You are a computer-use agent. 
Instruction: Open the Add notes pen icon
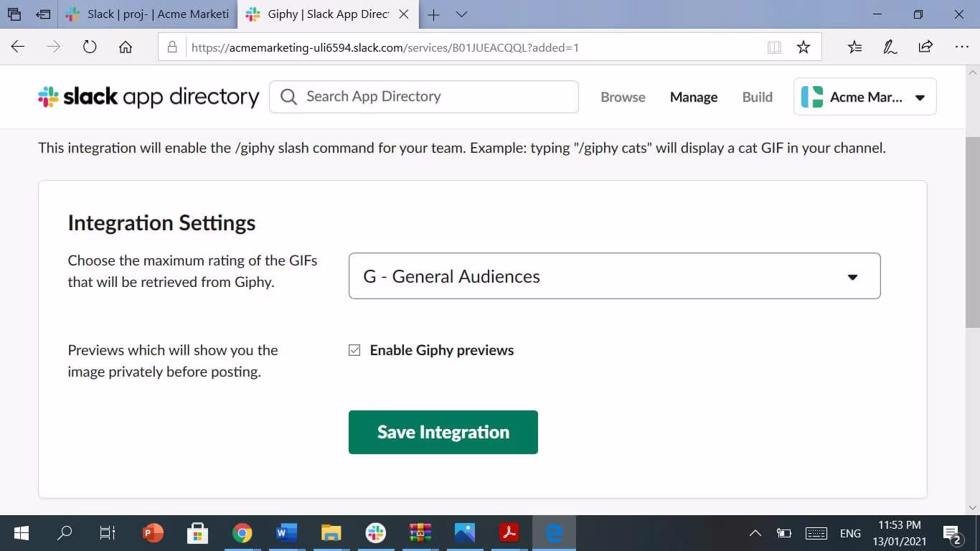click(890, 47)
